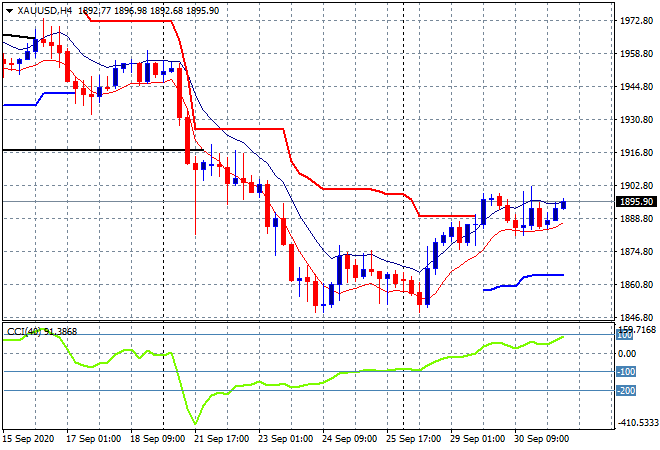Select the CCI level 100 tag
660x450 pixels.
coord(625,335)
